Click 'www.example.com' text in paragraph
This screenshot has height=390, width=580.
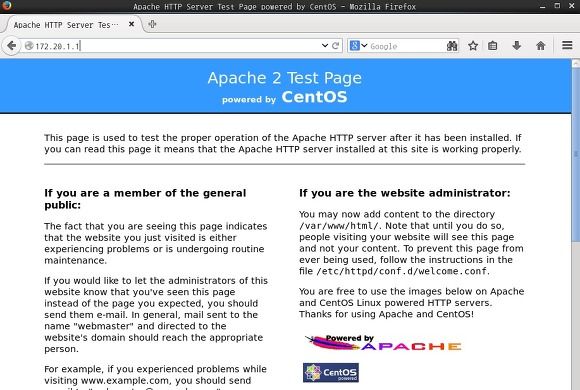[x=125, y=380]
